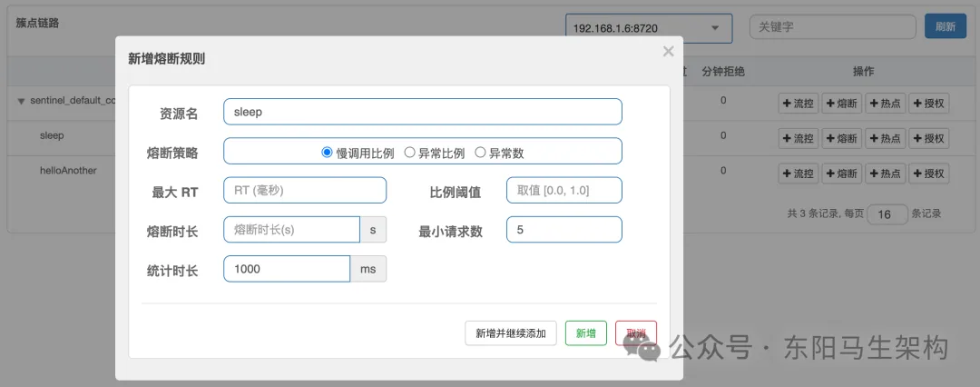Viewport: 980px width, 387px height.
Task: Click 授权 plus button in helloAnother row
Action: point(929,174)
